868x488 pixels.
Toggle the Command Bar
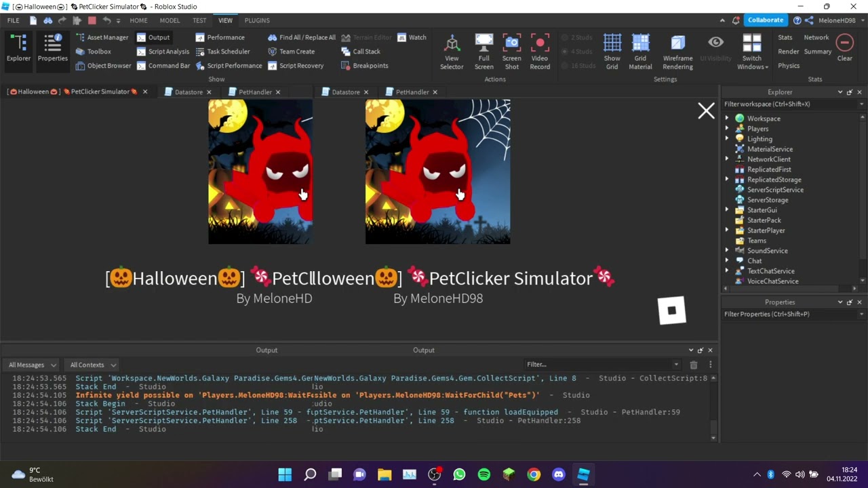[163, 66]
